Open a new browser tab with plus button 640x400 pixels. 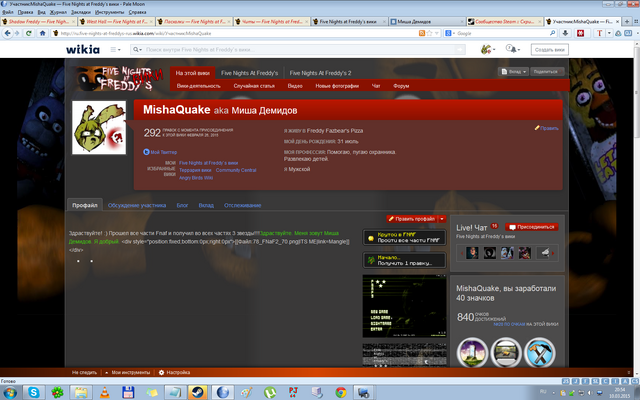pos(627,21)
